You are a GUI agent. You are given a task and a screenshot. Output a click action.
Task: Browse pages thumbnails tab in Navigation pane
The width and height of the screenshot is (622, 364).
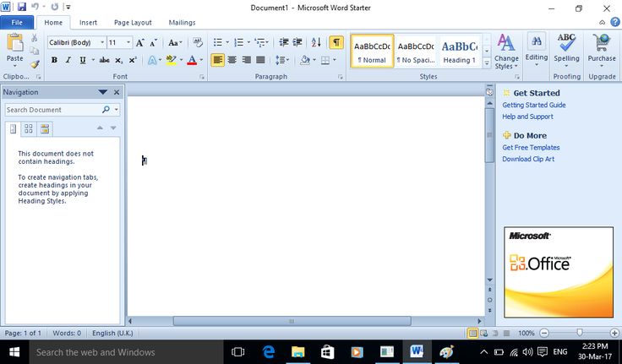pyautogui.click(x=29, y=129)
